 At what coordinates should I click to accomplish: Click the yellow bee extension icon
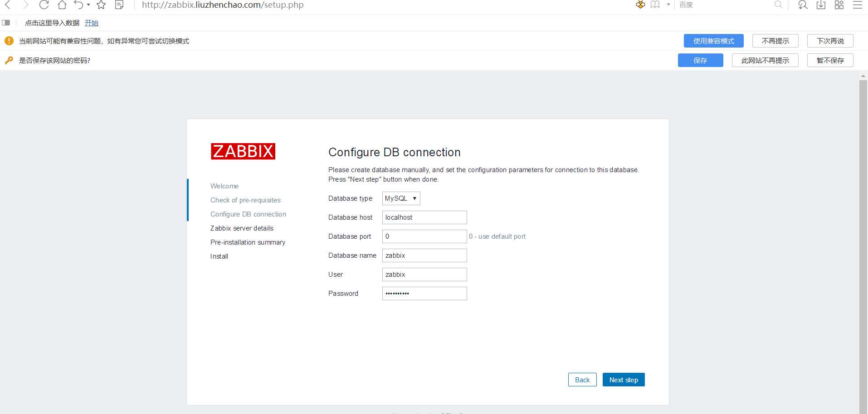(x=640, y=5)
